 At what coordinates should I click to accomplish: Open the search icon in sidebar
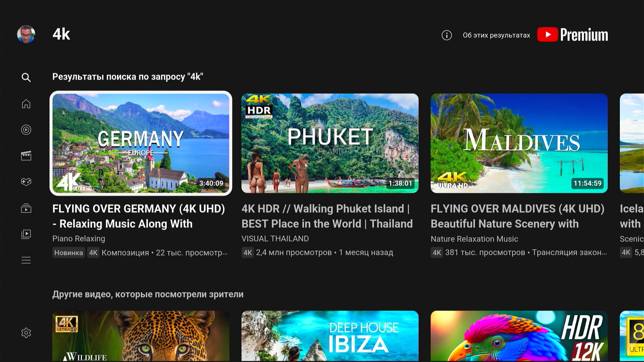click(26, 77)
